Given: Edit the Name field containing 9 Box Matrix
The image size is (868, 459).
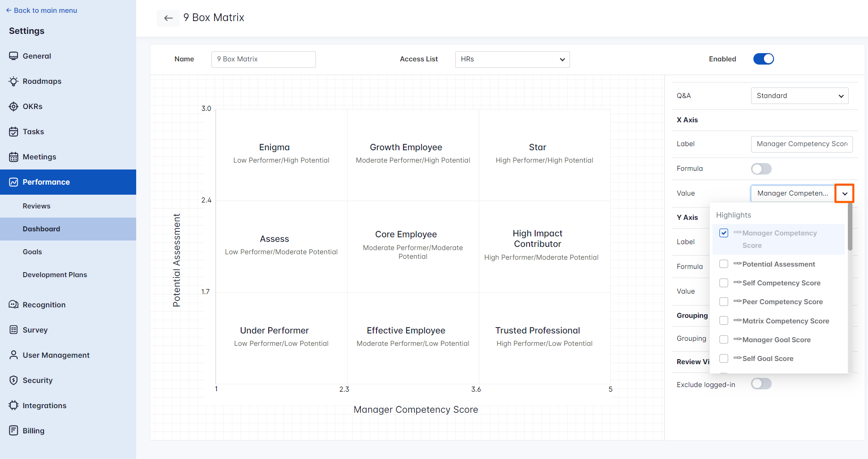Looking at the screenshot, I should tap(263, 59).
